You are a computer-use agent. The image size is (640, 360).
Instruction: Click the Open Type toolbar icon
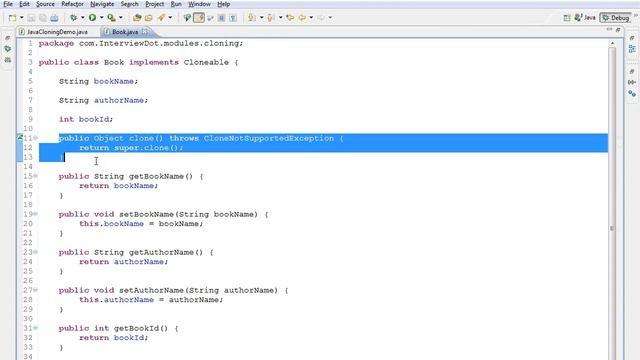[x=162, y=18]
